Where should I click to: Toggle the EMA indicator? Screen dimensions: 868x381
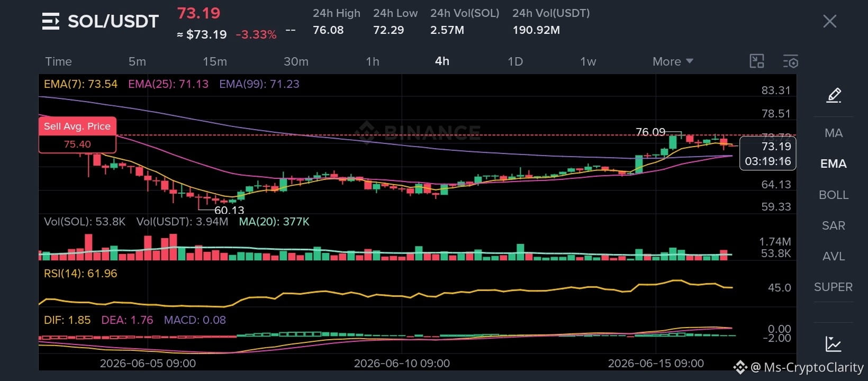[834, 164]
